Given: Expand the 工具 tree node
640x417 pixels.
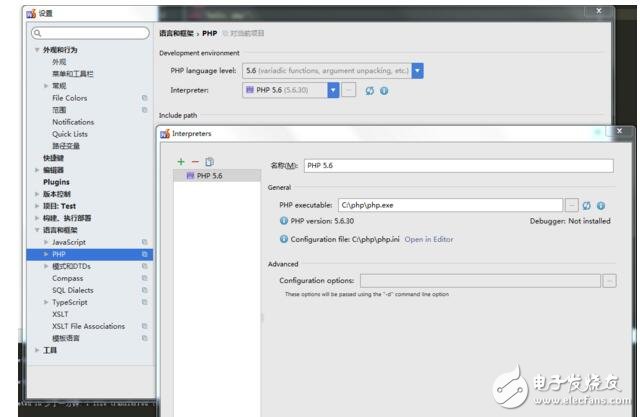Looking at the screenshot, I should (x=37, y=350).
